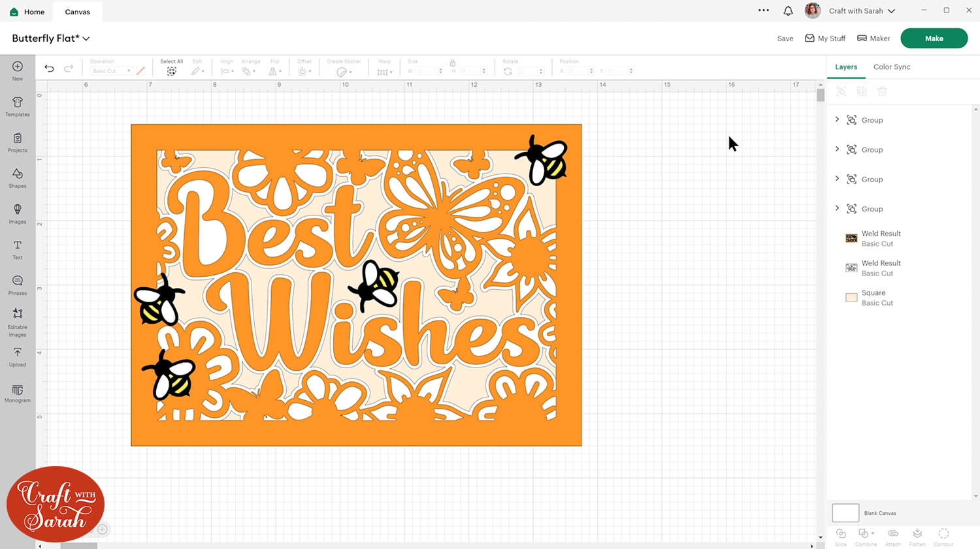Redo the last undone action
The height and width of the screenshot is (549, 980).
[x=69, y=68]
